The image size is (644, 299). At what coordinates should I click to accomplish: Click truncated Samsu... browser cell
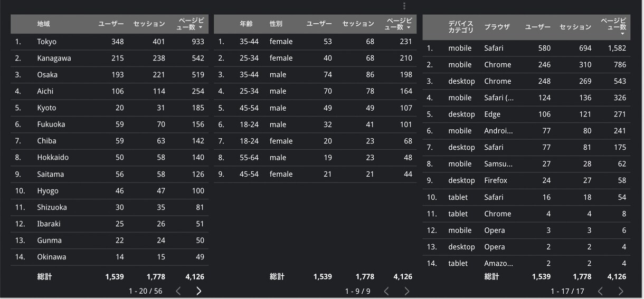click(x=498, y=164)
